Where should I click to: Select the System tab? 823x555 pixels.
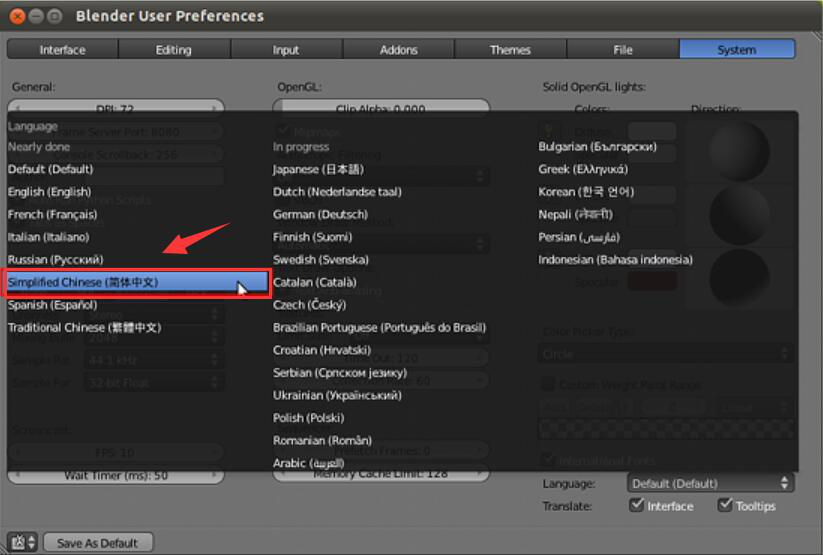coord(737,50)
